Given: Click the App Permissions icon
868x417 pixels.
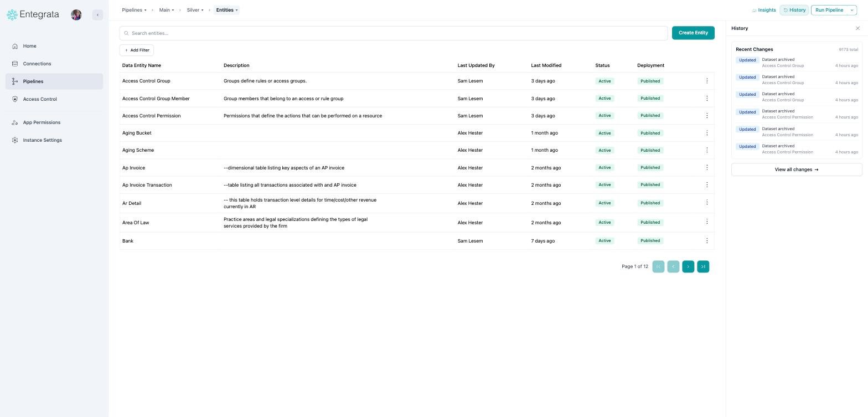Looking at the screenshot, I should [x=15, y=122].
